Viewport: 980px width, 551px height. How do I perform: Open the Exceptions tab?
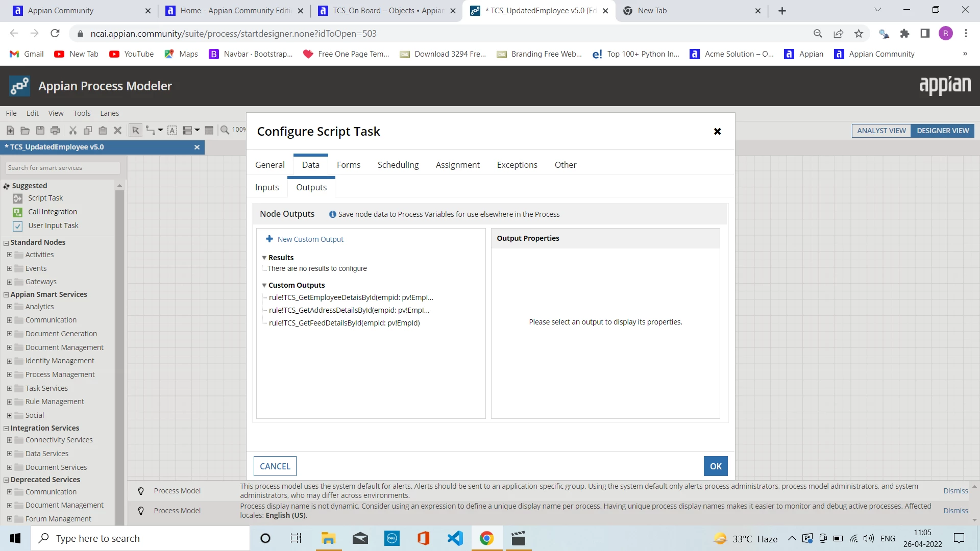tap(517, 165)
